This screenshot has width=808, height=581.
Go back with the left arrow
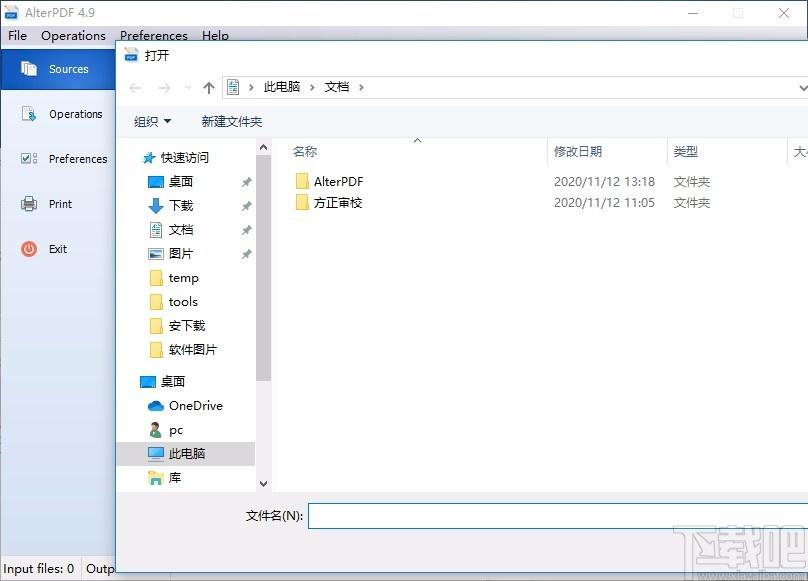pos(135,88)
